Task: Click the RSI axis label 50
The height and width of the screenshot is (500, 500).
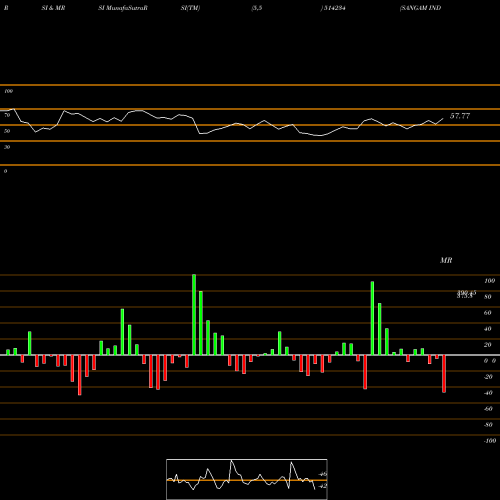Action: [x=7, y=131]
